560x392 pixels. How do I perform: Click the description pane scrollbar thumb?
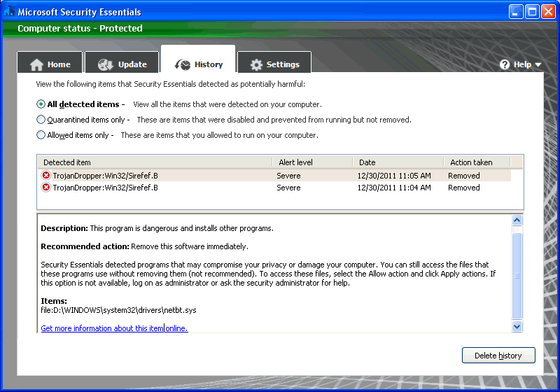pyautogui.click(x=517, y=276)
